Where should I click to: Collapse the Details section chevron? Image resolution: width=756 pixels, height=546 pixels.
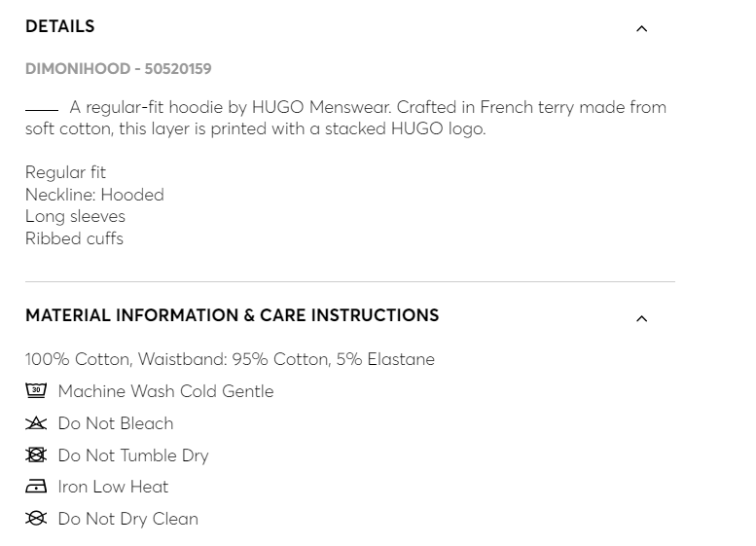pos(641,28)
